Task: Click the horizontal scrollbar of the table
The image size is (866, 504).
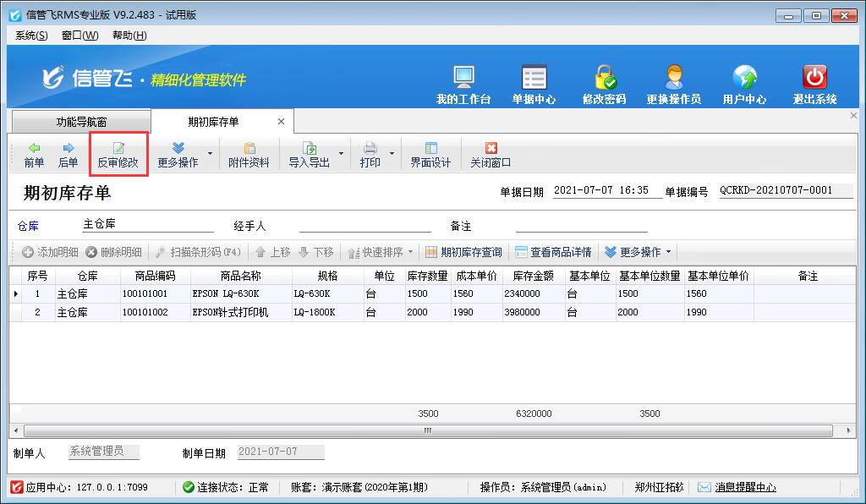Action: (427, 430)
